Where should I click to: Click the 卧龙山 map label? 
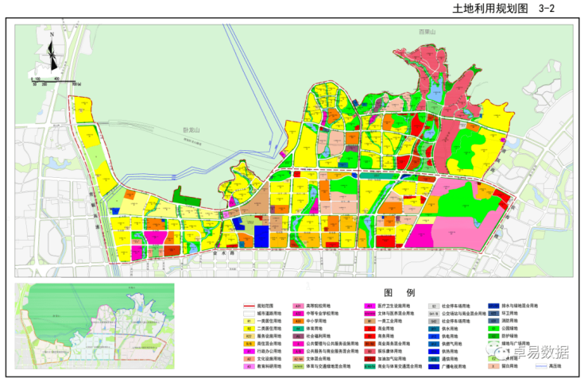[x=191, y=130]
